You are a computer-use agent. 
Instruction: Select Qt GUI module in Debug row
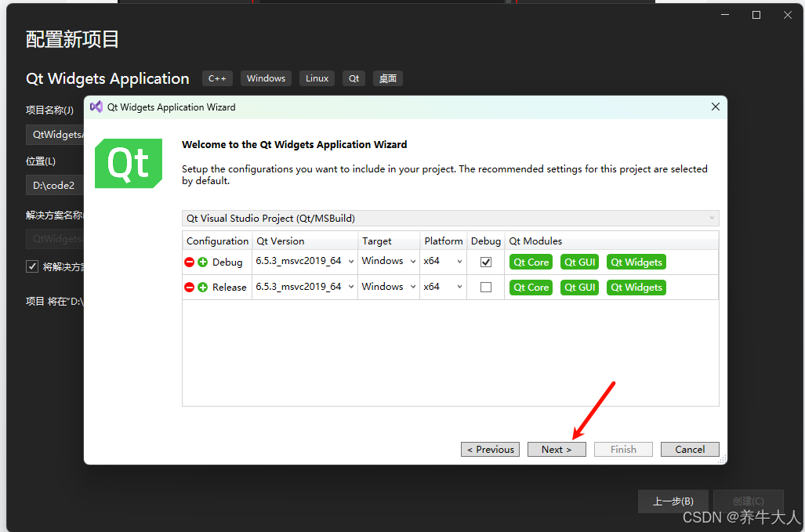pyautogui.click(x=579, y=262)
